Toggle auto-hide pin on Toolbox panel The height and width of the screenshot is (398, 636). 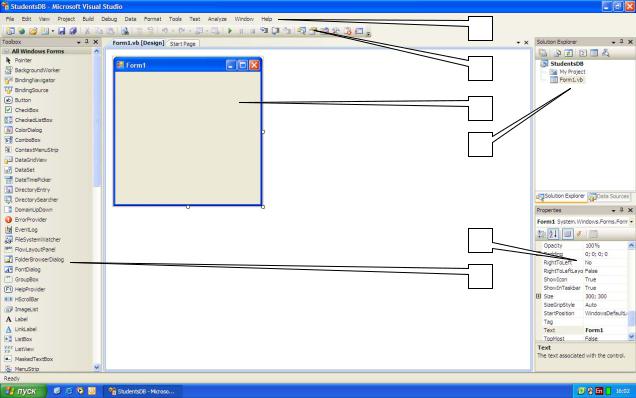(87, 42)
